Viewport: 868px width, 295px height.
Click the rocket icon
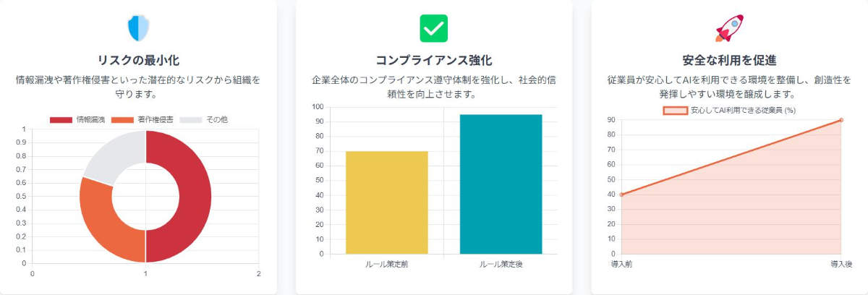point(729,28)
